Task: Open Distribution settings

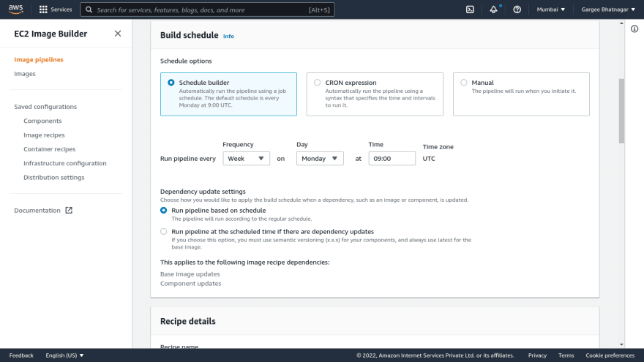Action: [x=54, y=177]
